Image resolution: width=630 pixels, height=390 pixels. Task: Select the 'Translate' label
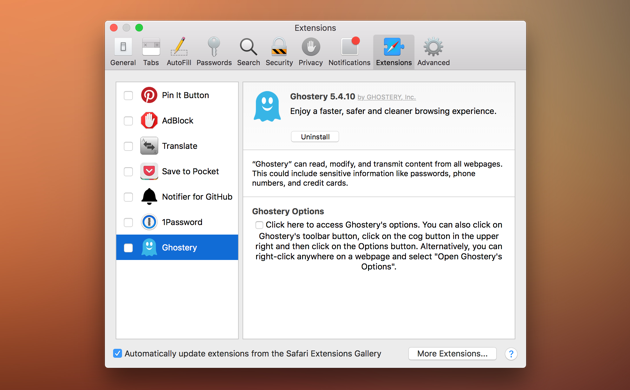pyautogui.click(x=179, y=146)
